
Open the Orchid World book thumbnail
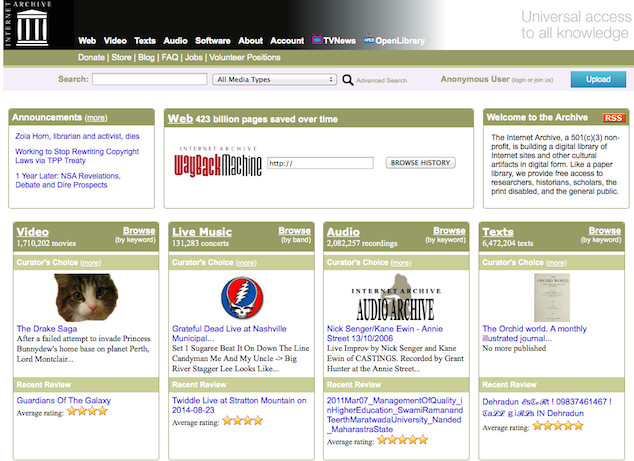[x=552, y=298]
